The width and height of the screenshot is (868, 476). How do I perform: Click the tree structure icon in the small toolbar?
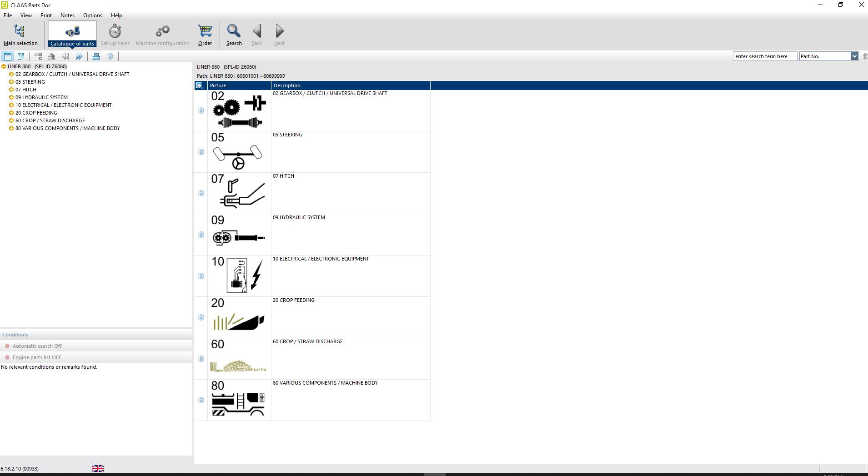pyautogui.click(x=38, y=56)
